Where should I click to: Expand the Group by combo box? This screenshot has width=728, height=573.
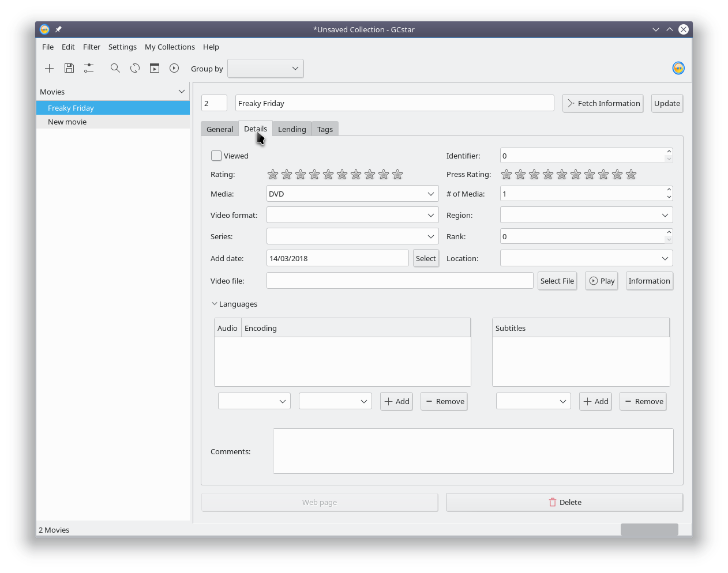pyautogui.click(x=265, y=69)
